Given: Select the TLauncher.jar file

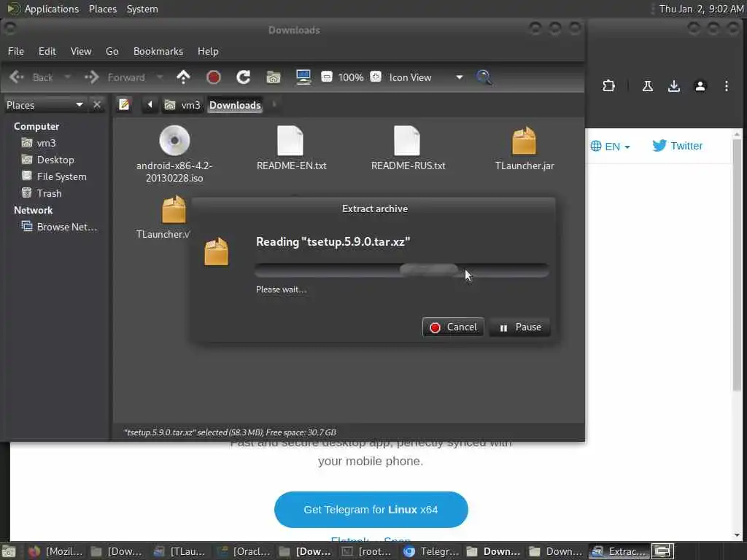Looking at the screenshot, I should pyautogui.click(x=525, y=148).
